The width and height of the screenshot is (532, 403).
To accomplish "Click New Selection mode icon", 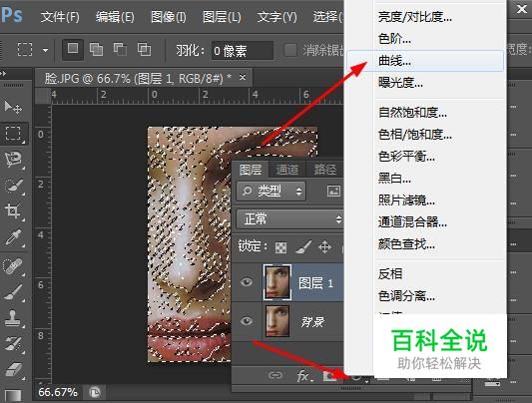I will tap(73, 50).
